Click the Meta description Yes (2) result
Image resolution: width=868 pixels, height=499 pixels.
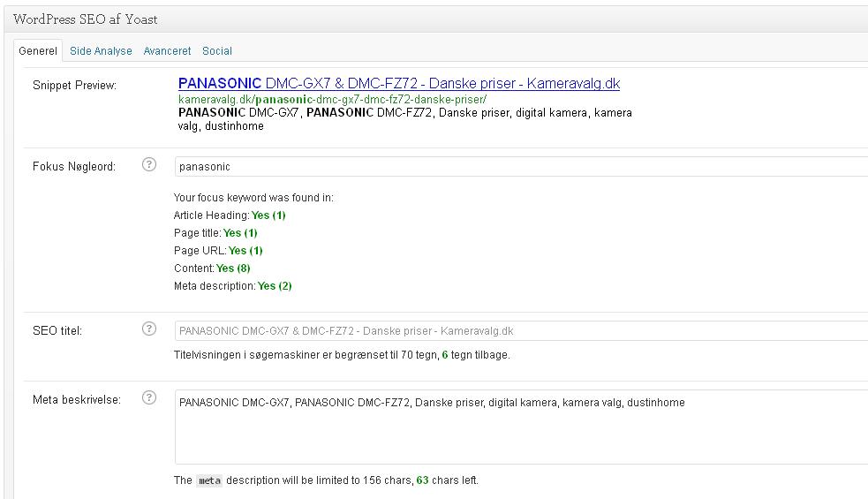(x=275, y=285)
